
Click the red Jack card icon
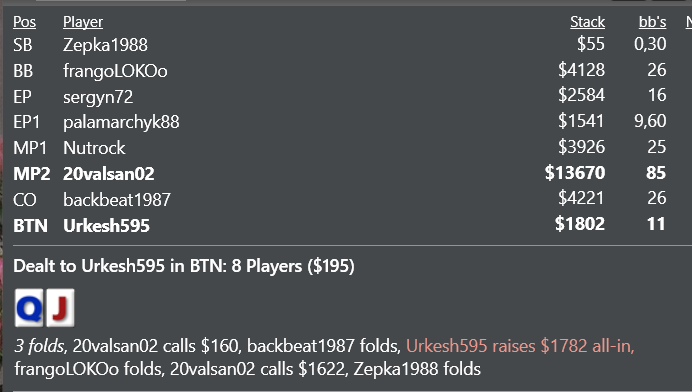(60, 308)
